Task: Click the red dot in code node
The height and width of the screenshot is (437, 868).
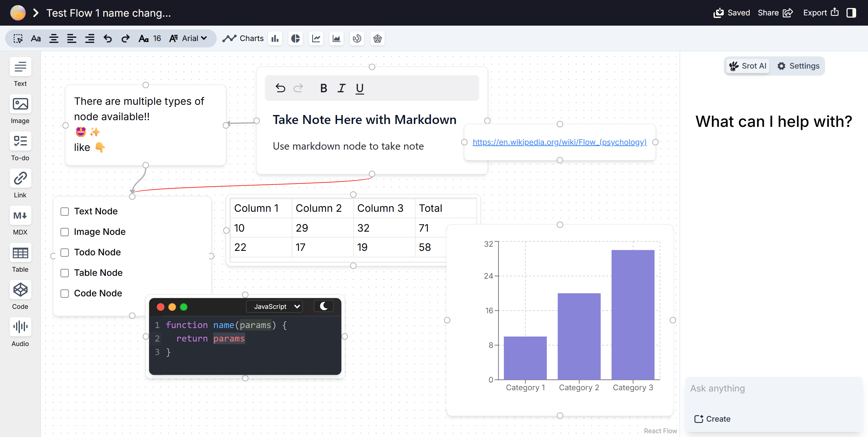Action: 160,307
